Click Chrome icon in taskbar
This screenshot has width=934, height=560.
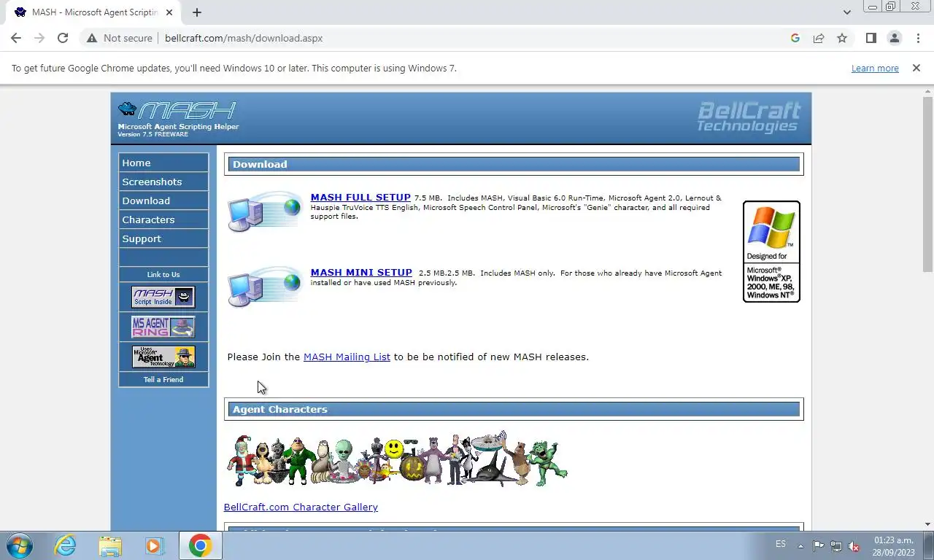coord(200,545)
